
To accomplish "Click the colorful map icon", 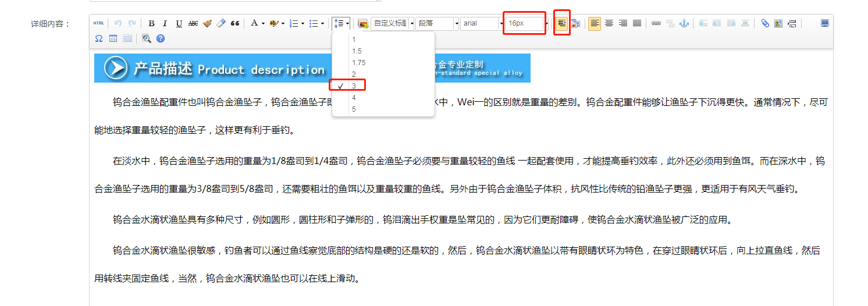I will click(x=778, y=23).
